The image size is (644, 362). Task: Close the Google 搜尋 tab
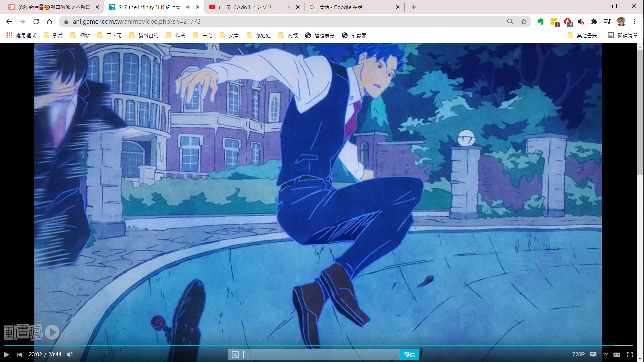click(x=398, y=7)
